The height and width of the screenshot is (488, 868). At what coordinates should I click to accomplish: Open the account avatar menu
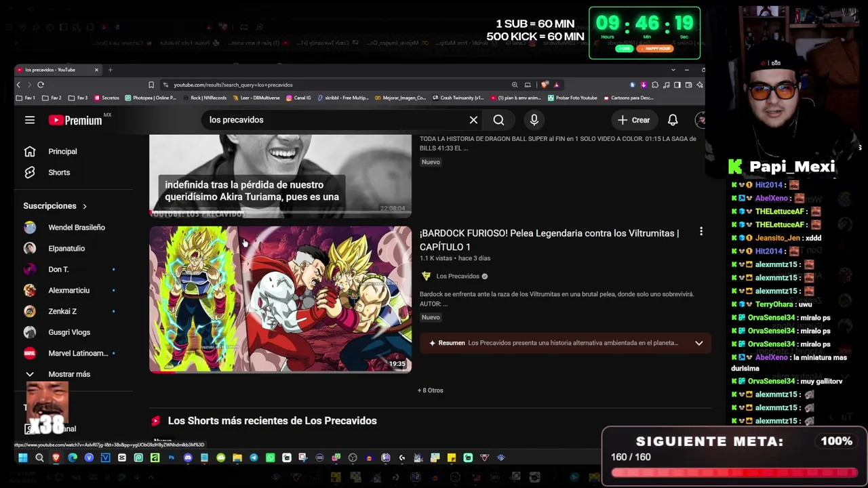pyautogui.click(x=701, y=120)
